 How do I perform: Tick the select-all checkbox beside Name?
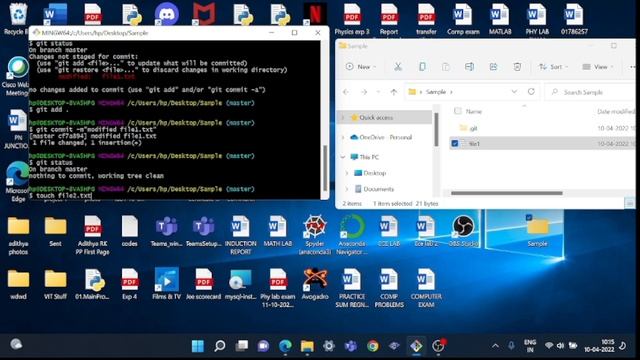click(x=458, y=111)
